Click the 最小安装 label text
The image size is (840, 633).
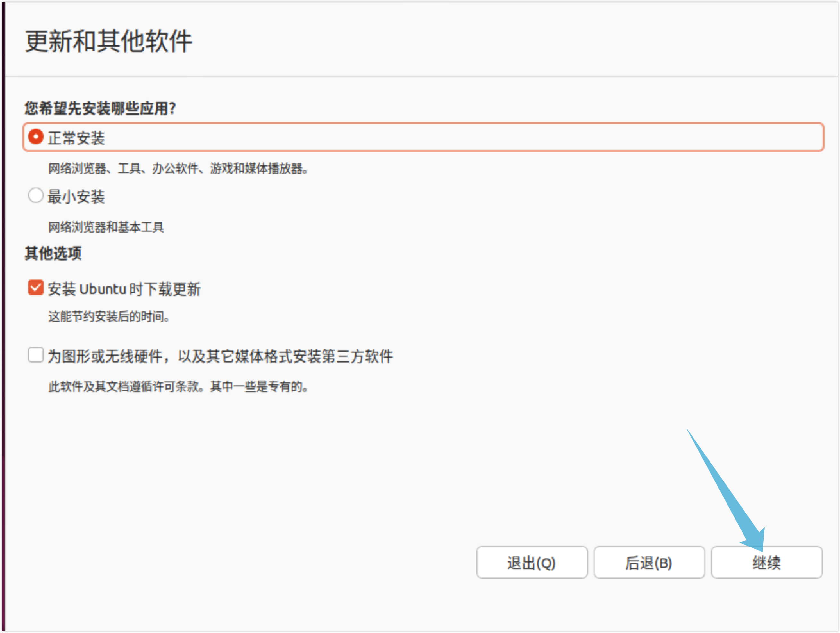pos(76,197)
